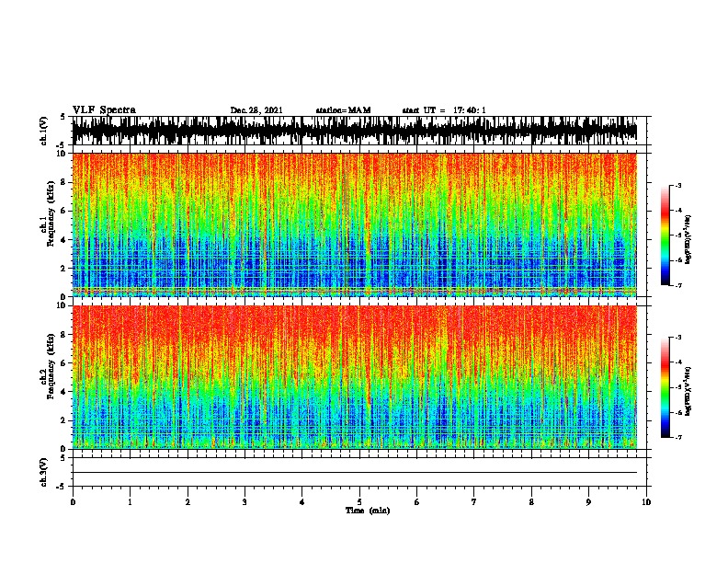Click the "1" tick on the time axis
The image size is (728, 563).
(130, 502)
